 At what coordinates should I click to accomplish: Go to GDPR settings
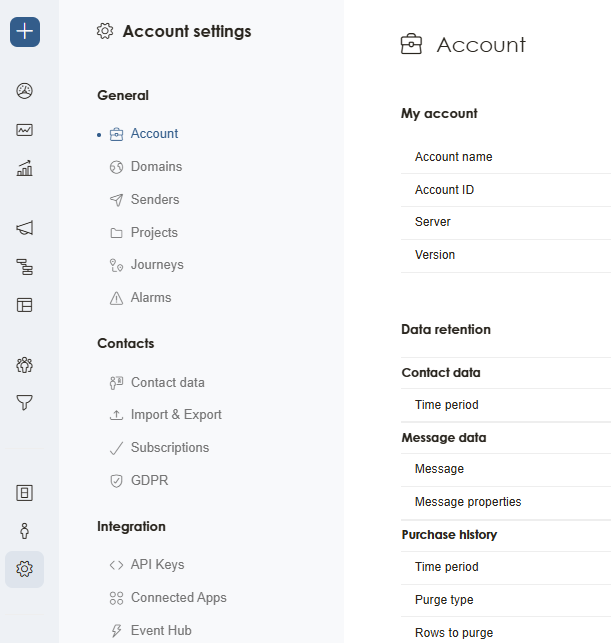(x=149, y=481)
